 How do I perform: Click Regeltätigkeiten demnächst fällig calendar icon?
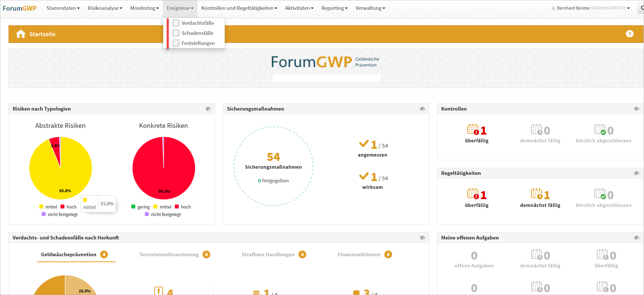click(x=537, y=194)
